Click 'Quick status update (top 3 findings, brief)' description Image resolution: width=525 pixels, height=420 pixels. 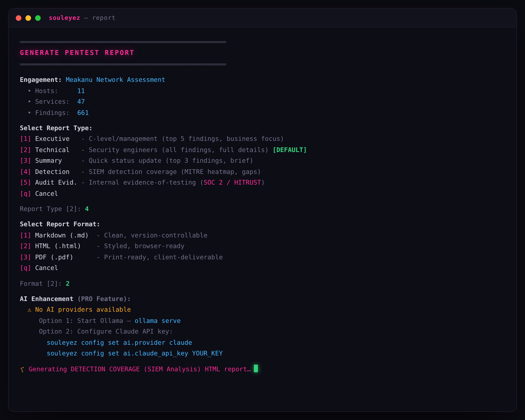click(171, 161)
